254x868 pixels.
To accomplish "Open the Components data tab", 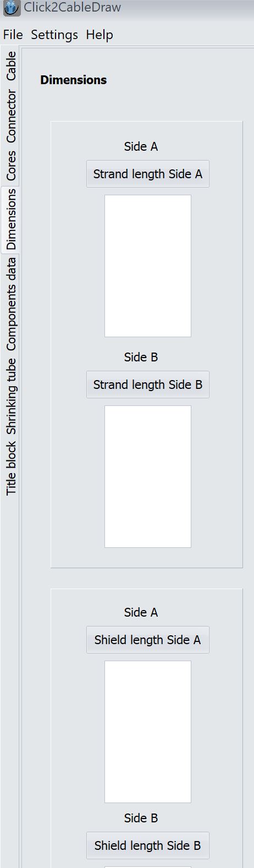I will [x=11, y=304].
